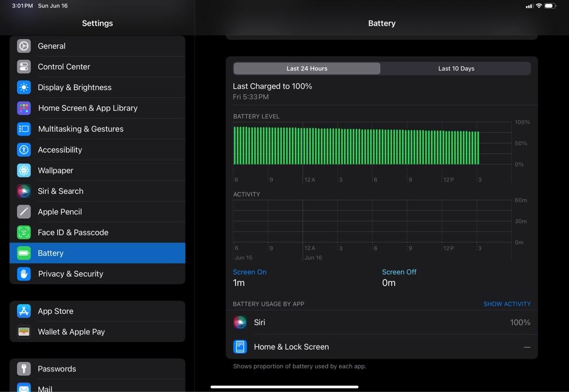Open General settings gear icon
The image size is (569, 392).
(24, 46)
